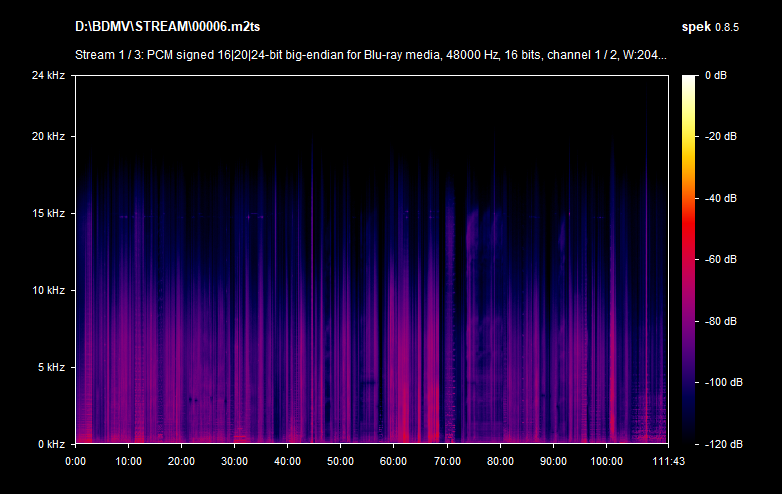
Task: Select the 20 kHz frequency axis label
Action: pos(47,136)
